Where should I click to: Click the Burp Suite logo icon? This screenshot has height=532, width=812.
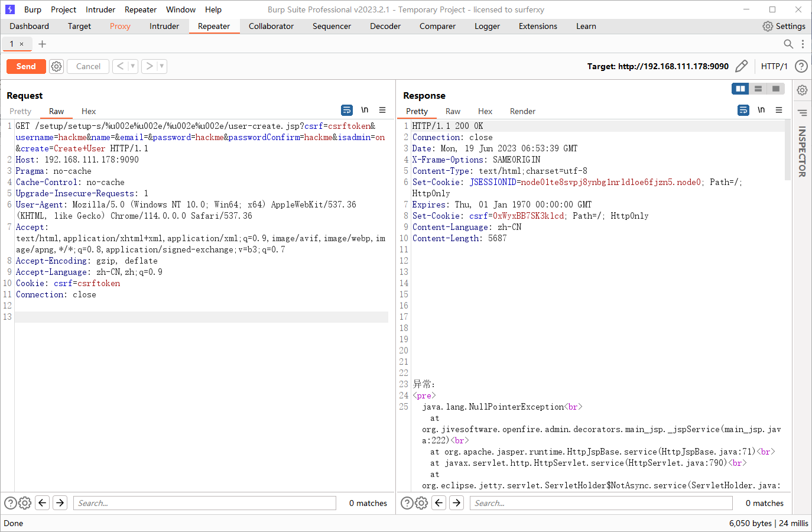[x=10, y=9]
